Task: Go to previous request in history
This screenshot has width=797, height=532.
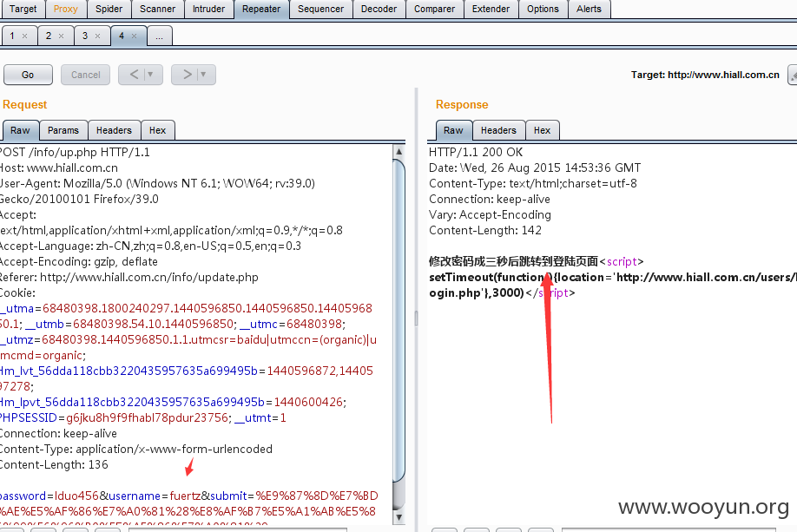Action: tap(133, 75)
